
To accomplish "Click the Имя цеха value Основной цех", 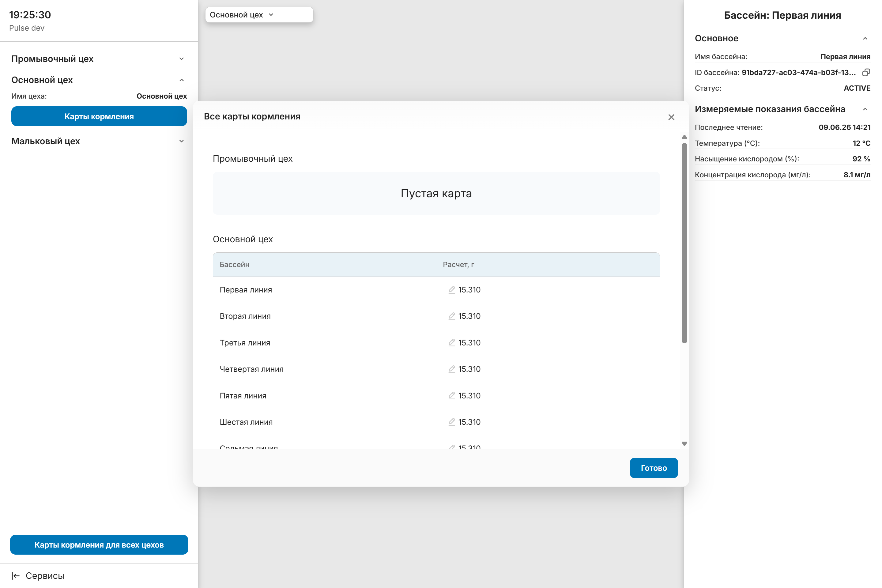I will coord(162,96).
